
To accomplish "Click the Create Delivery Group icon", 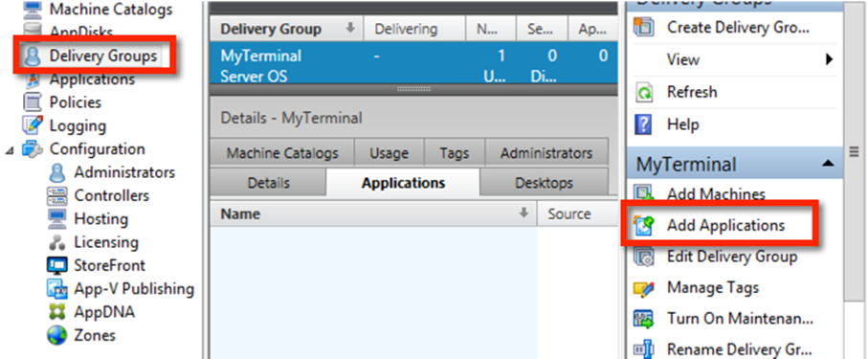I will point(644,27).
